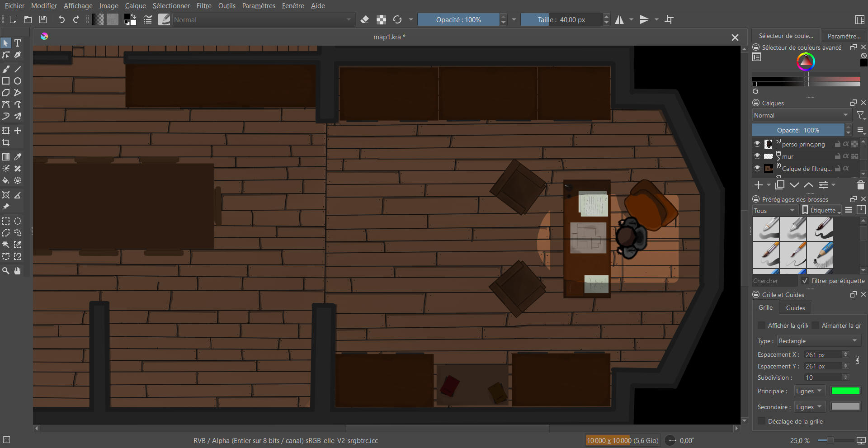This screenshot has width=868, height=448.
Task: Delete the layer with the trash icon
Action: coord(860,185)
